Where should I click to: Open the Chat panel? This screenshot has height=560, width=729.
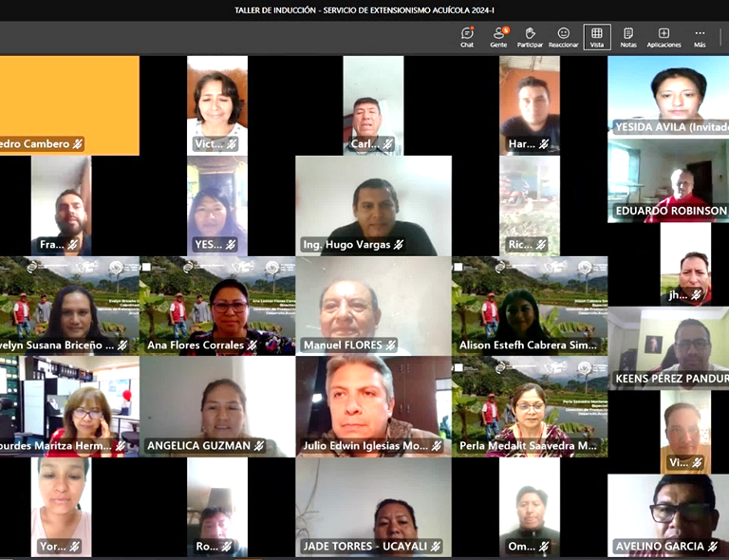point(467,37)
